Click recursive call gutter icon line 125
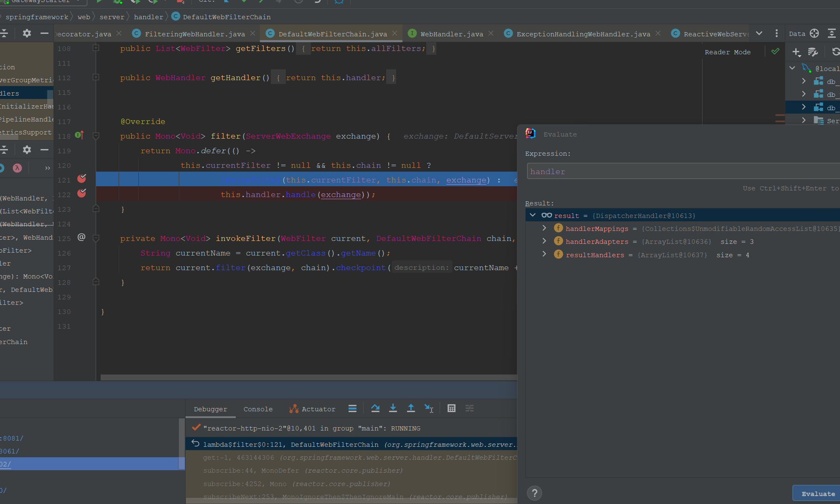This screenshot has height=504, width=840. click(x=81, y=237)
